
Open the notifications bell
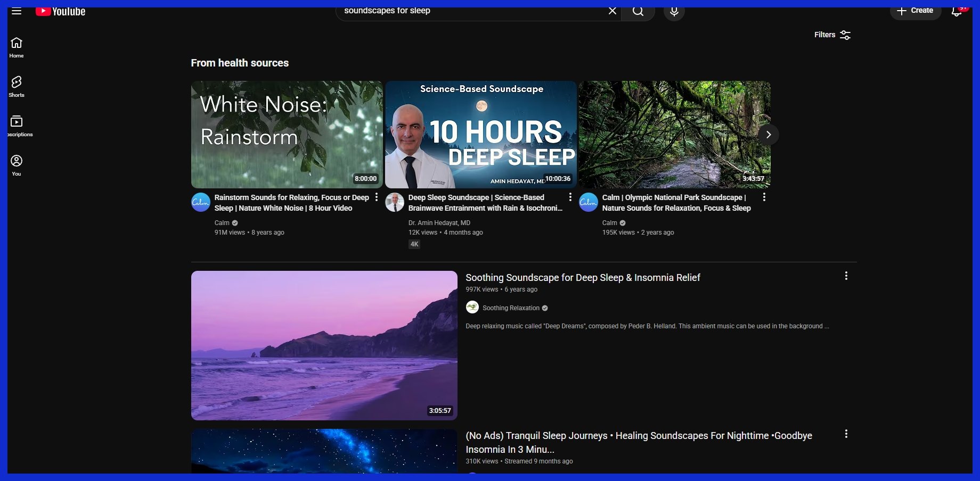click(x=957, y=12)
